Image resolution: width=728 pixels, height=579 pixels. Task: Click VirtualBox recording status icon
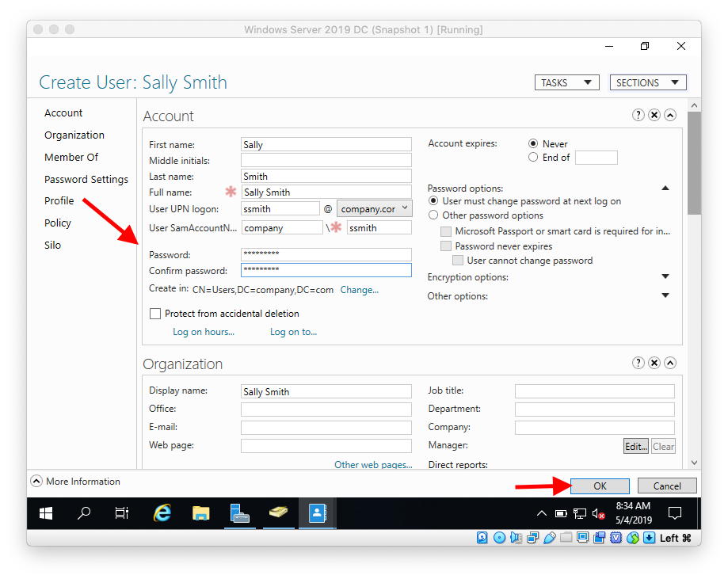coord(600,538)
